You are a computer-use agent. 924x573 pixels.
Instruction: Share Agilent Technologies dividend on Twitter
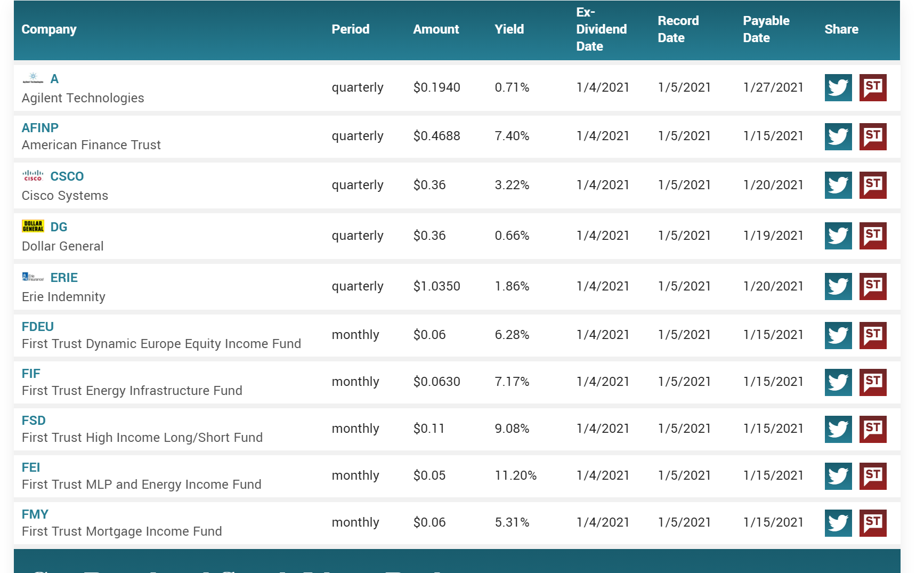[838, 87]
